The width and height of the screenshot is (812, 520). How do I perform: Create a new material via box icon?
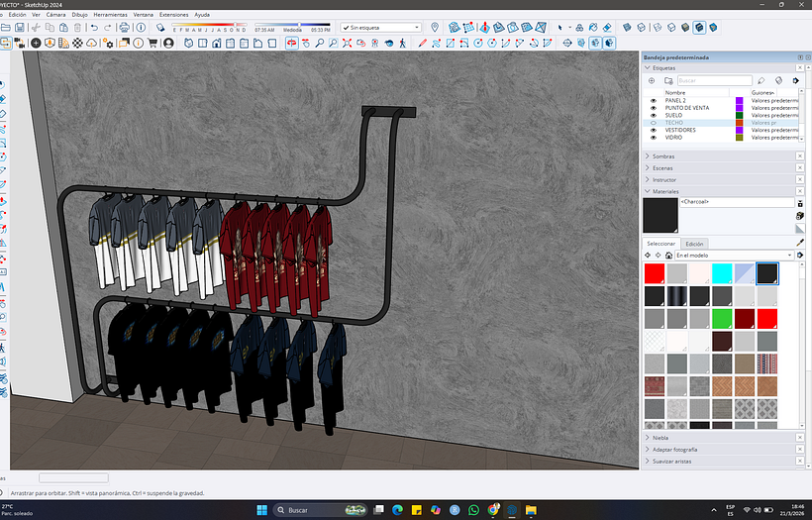(800, 216)
